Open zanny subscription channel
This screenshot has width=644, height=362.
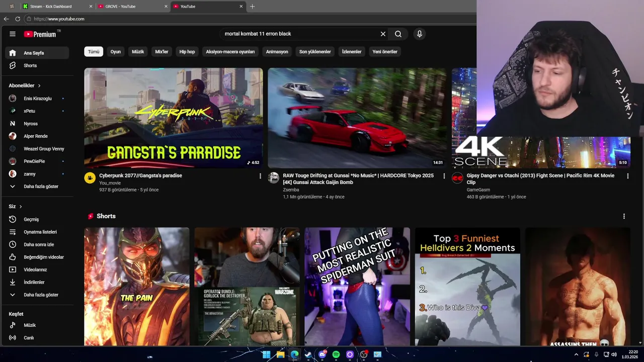[x=37, y=174]
